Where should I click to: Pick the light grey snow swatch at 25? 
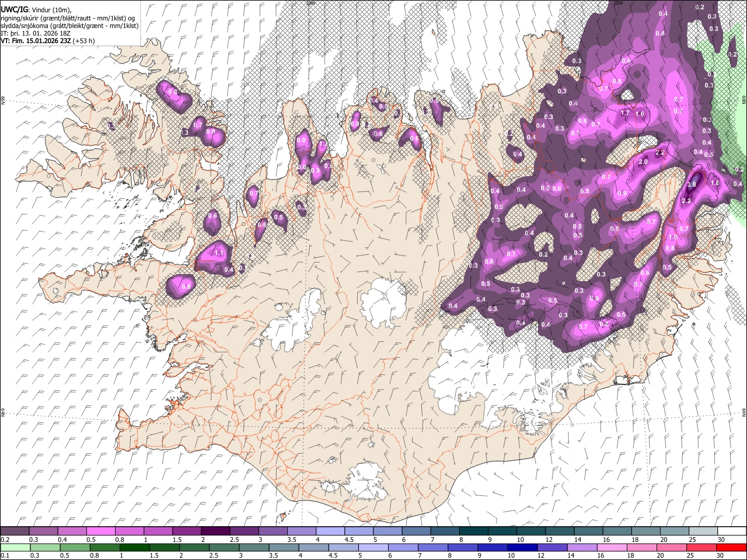pos(703,531)
